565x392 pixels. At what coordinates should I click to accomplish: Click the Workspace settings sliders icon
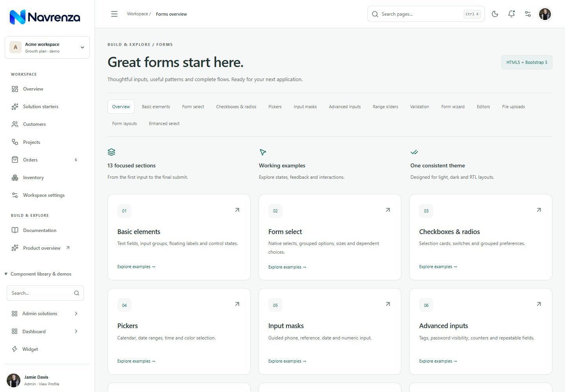click(x=15, y=195)
